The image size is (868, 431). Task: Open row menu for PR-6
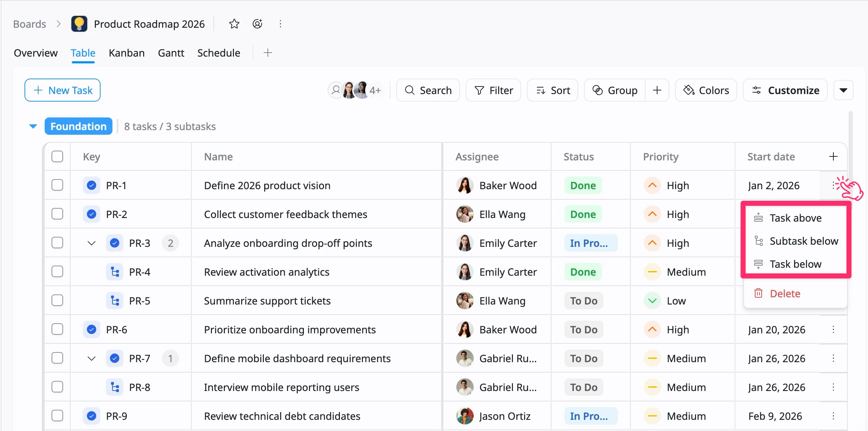click(833, 329)
